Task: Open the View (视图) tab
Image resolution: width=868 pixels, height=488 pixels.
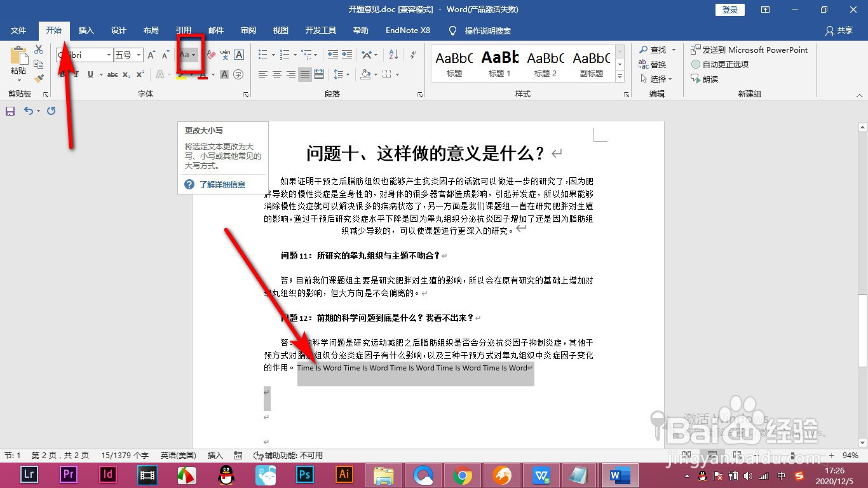Action: coord(281,30)
